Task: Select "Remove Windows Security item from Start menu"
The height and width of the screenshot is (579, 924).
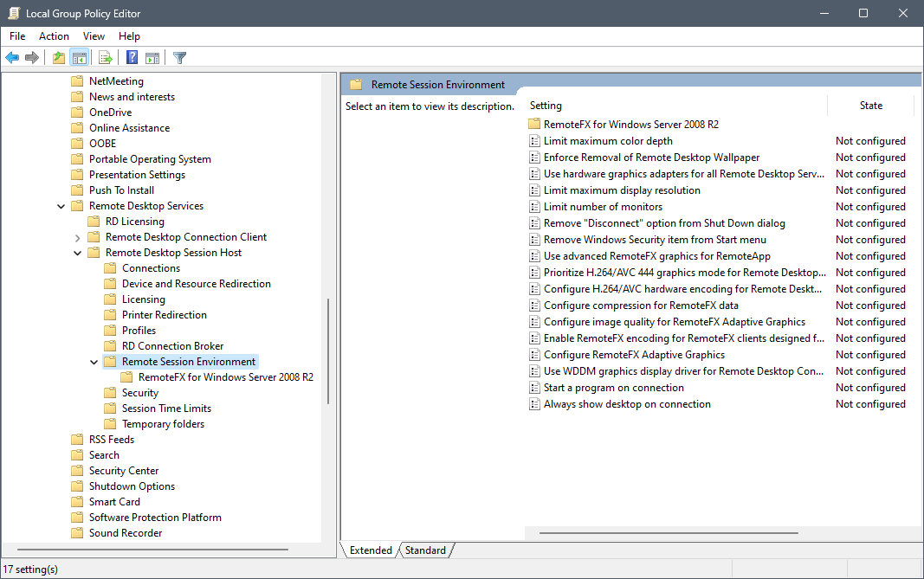Action: point(655,240)
